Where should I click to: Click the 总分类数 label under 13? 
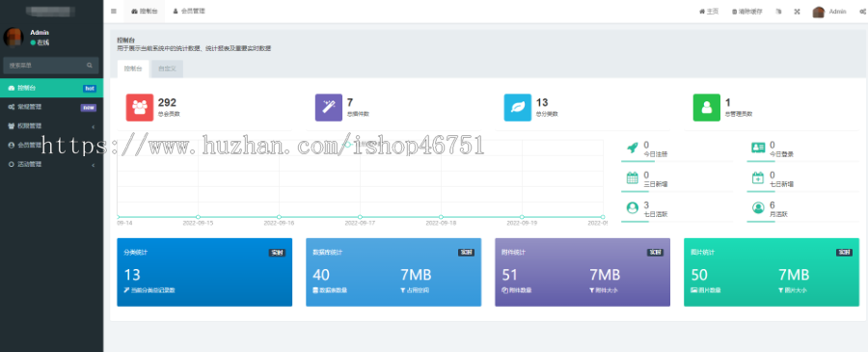(547, 114)
